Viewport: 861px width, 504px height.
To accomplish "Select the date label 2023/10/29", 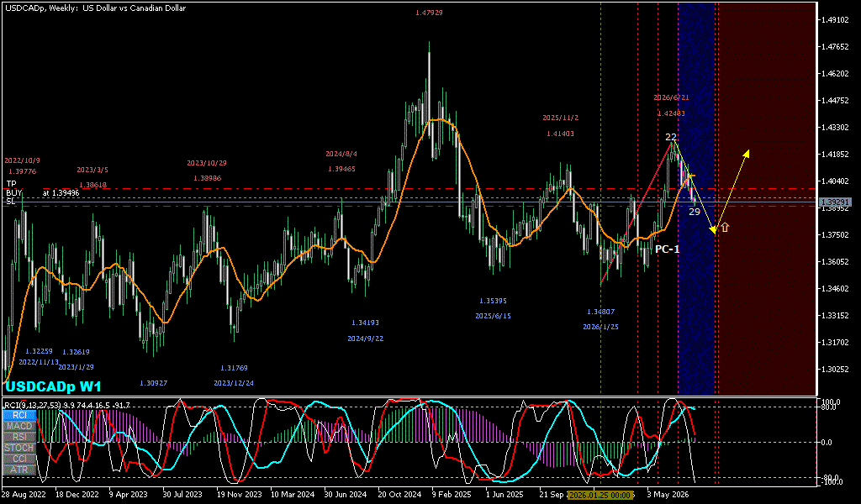I will (x=207, y=164).
